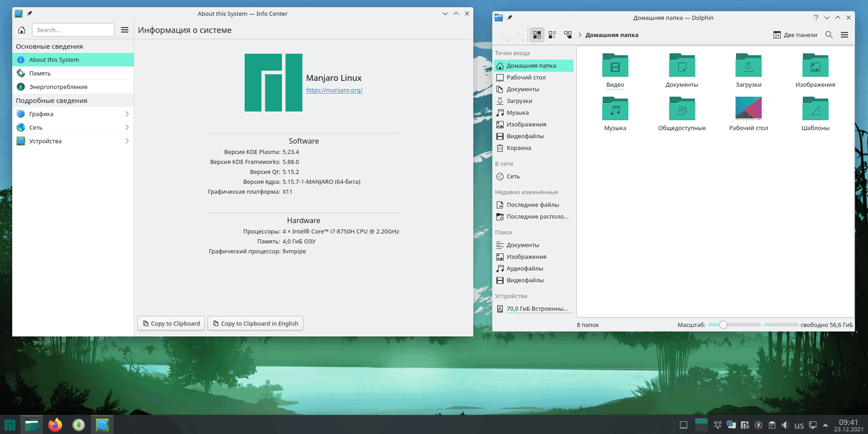This screenshot has width=868, height=434.
Task: Open the green download arrow app in taskbar
Action: [79, 425]
